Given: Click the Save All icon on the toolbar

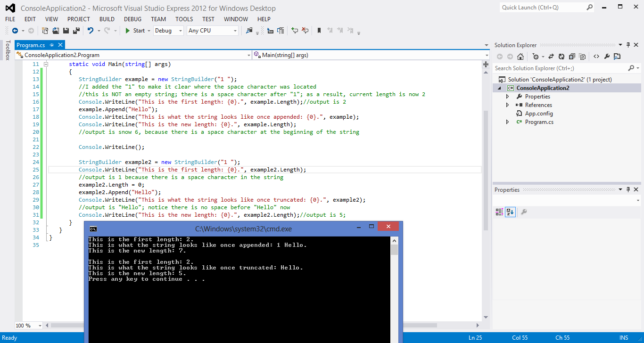Looking at the screenshot, I should point(76,30).
